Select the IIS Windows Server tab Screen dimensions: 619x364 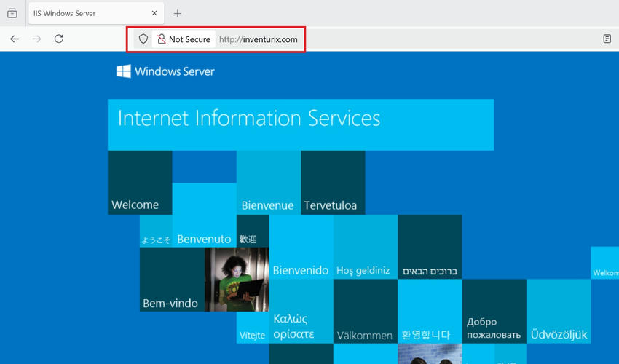(x=96, y=13)
